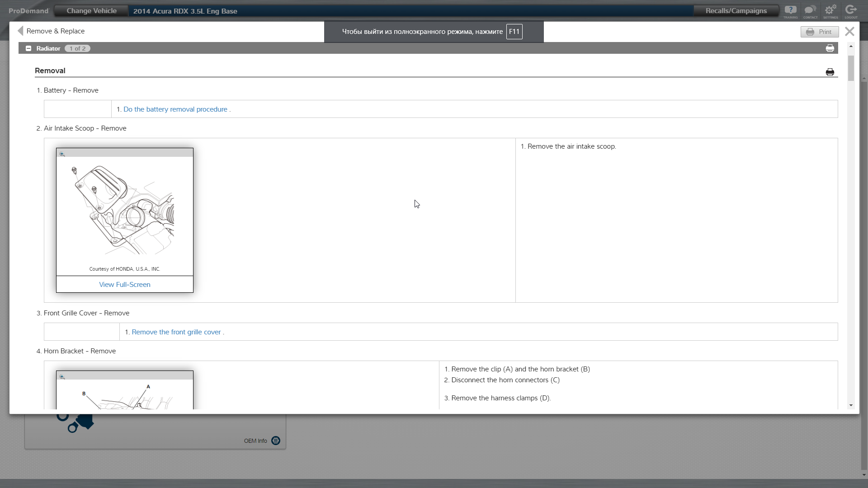This screenshot has width=868, height=488.
Task: Zoom the horn bracket image magnifier
Action: pos(62,377)
